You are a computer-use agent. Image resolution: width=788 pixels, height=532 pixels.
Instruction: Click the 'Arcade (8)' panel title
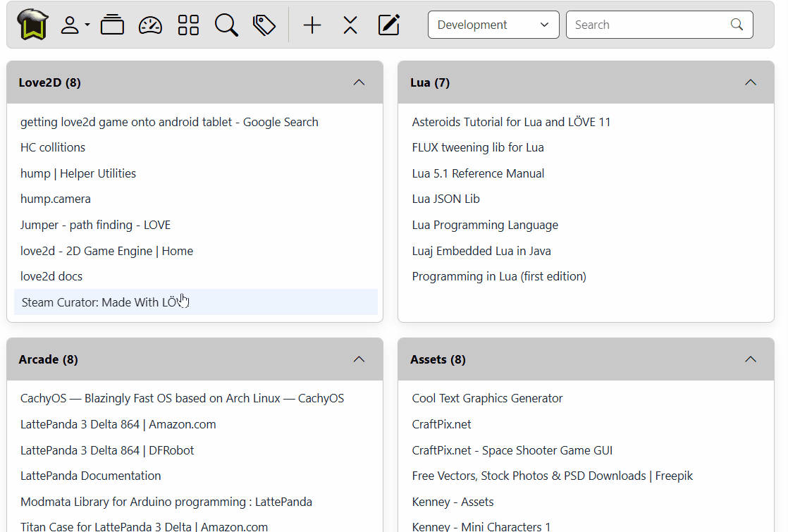point(48,359)
